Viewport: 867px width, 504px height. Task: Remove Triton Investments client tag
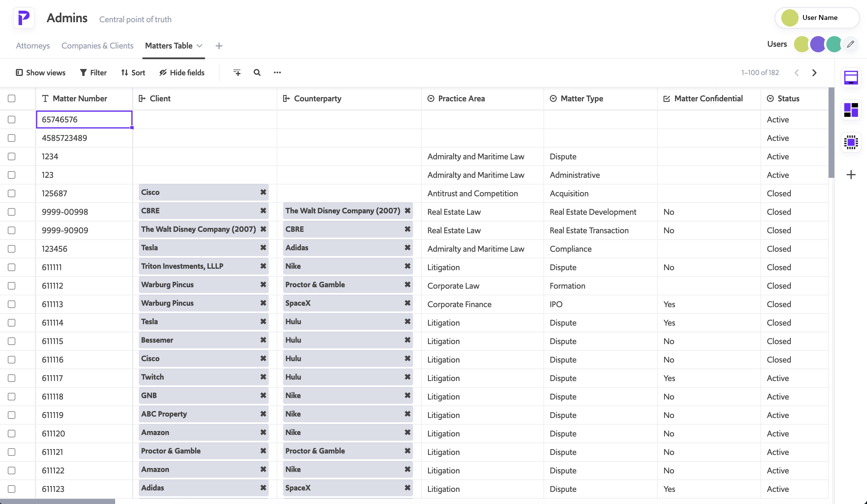tap(263, 266)
